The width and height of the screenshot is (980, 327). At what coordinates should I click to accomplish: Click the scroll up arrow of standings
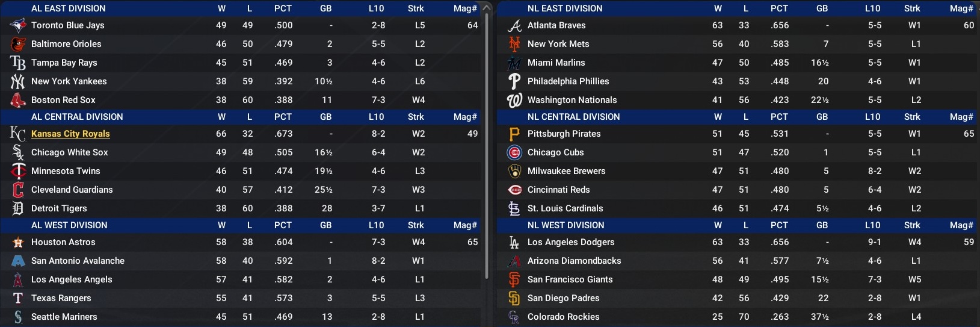tap(487, 8)
